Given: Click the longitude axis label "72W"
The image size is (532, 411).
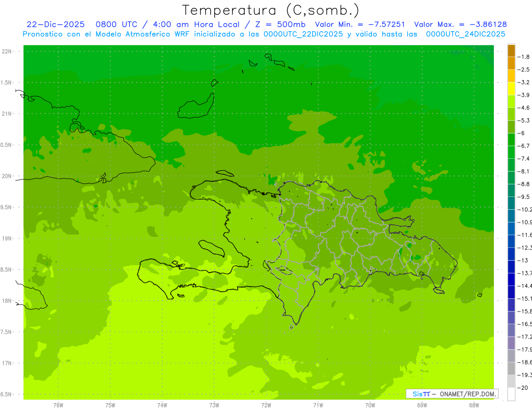Looking at the screenshot, I should click(x=266, y=405).
